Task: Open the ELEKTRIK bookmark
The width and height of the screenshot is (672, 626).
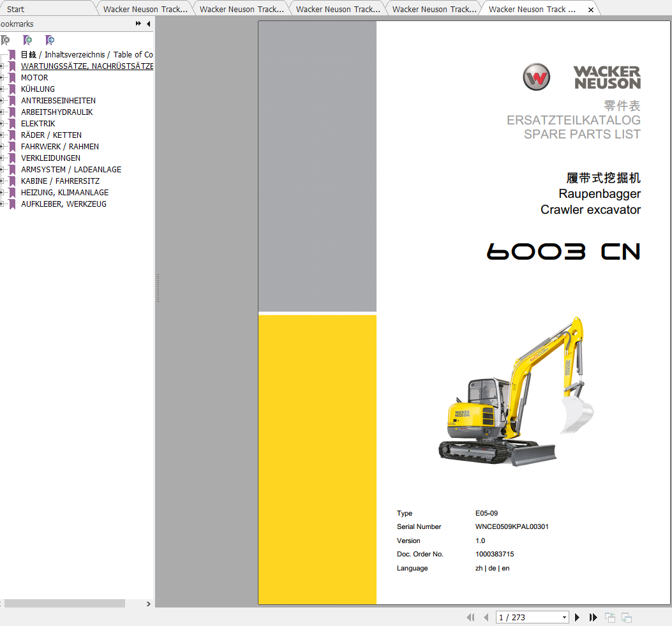Action: [38, 123]
